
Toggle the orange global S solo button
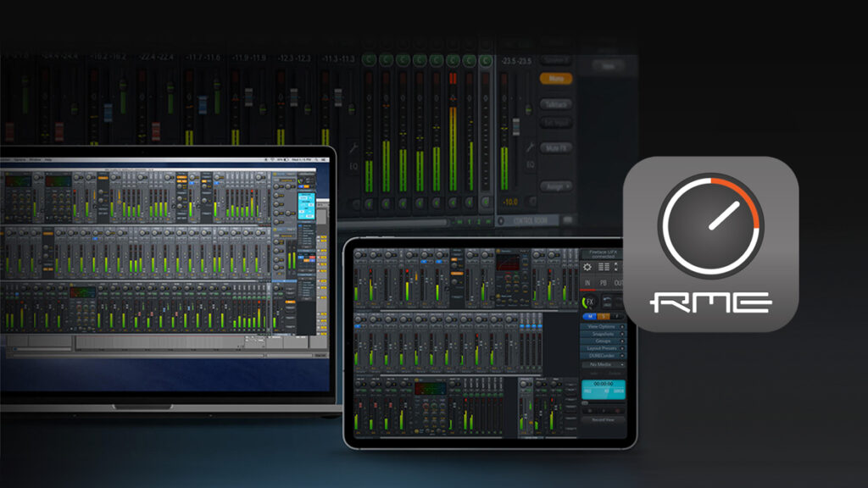coord(605,317)
